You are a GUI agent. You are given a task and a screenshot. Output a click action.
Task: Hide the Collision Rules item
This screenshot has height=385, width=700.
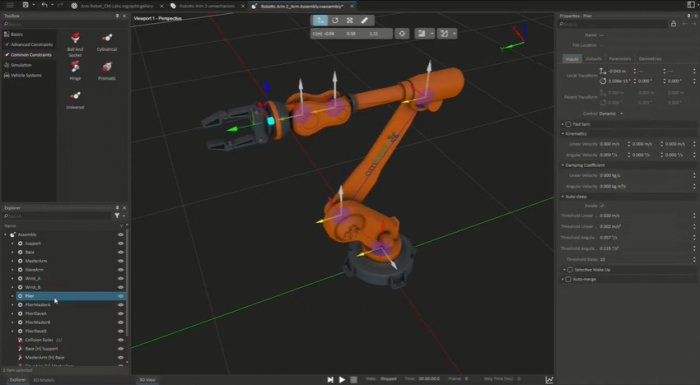121,340
